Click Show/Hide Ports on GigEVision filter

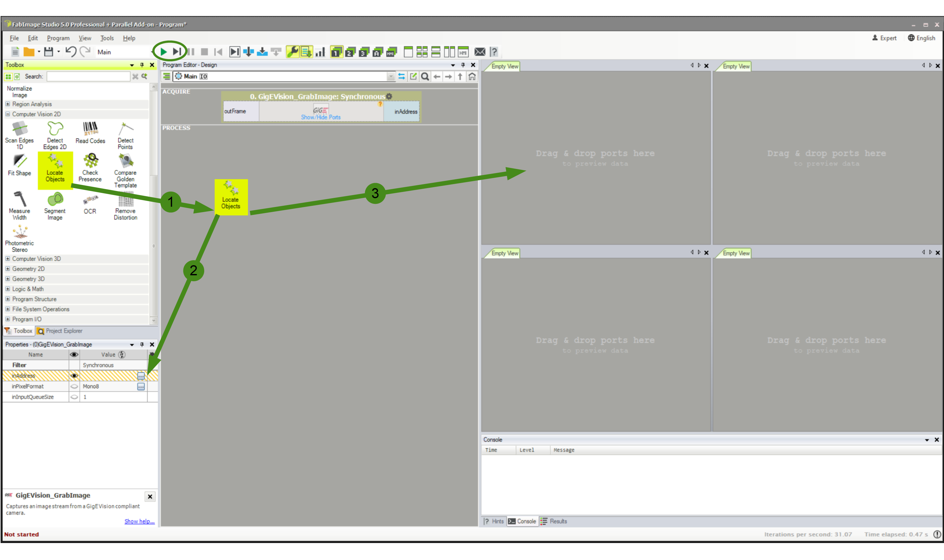[320, 117]
